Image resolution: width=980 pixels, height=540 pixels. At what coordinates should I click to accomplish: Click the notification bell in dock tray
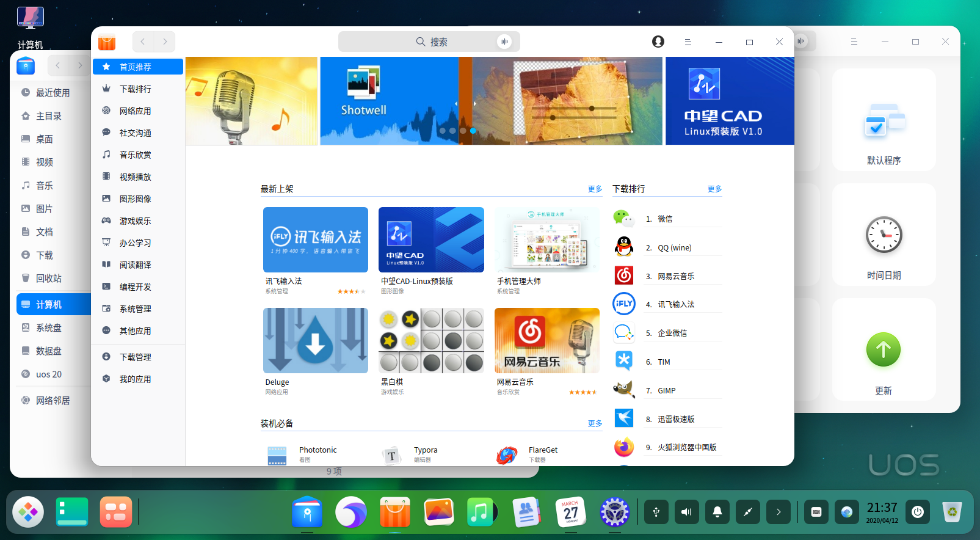pos(717,512)
